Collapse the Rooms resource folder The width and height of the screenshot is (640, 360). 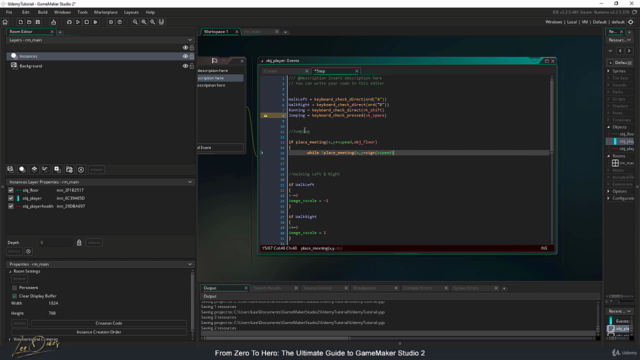pos(609,156)
